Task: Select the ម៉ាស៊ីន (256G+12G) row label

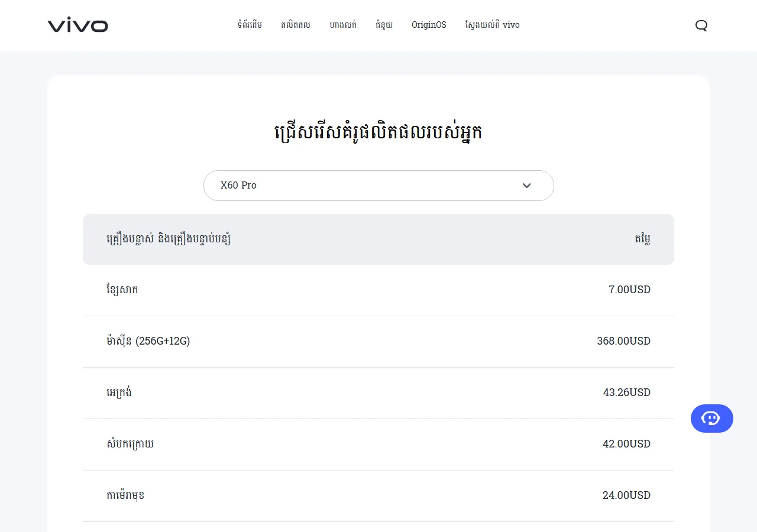Action: [148, 341]
